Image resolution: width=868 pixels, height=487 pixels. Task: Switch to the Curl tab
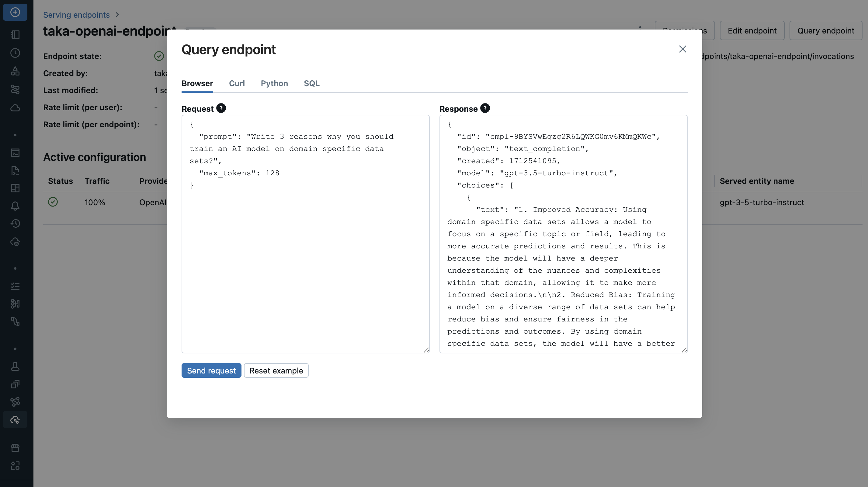[x=237, y=83]
